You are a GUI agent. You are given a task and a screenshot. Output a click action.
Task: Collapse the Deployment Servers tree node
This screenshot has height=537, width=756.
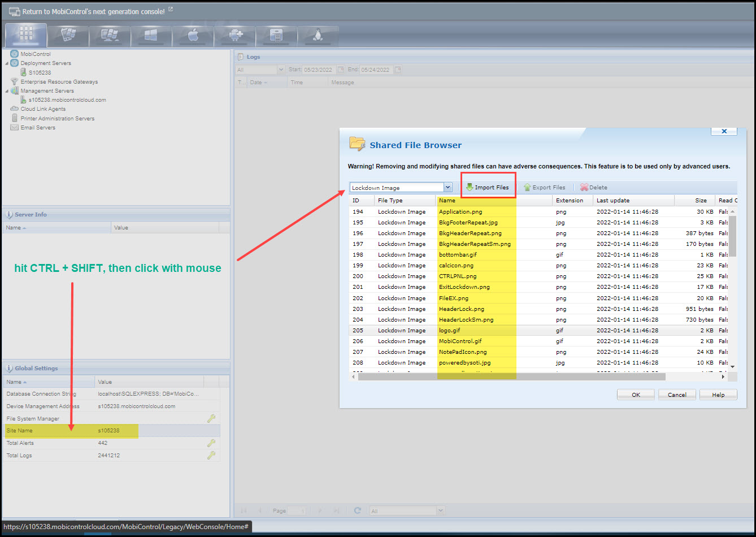[x=7, y=63]
